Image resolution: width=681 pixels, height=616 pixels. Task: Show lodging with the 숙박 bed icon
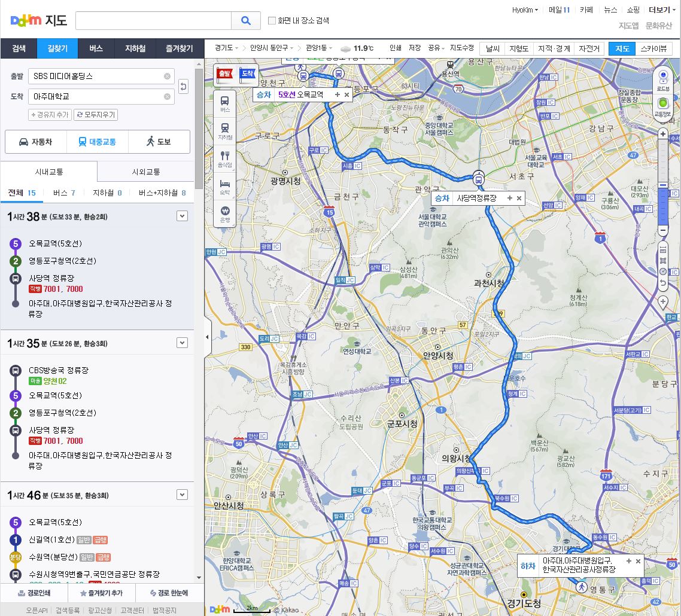(x=225, y=187)
